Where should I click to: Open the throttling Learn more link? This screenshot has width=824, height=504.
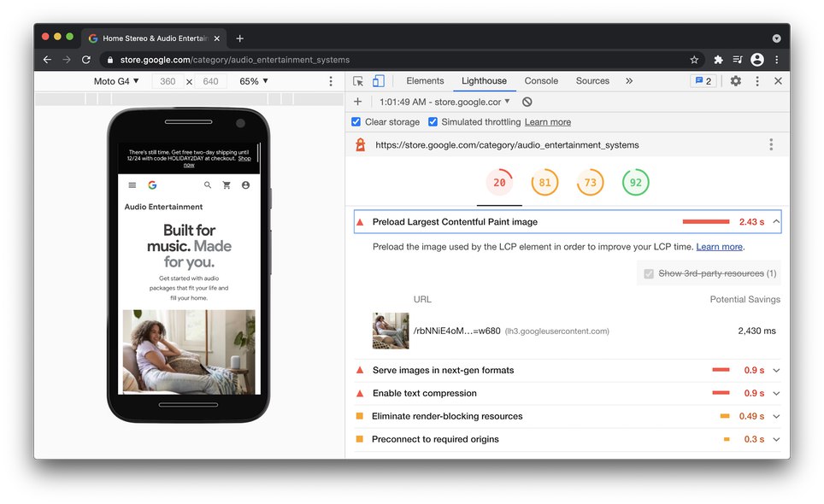548,122
